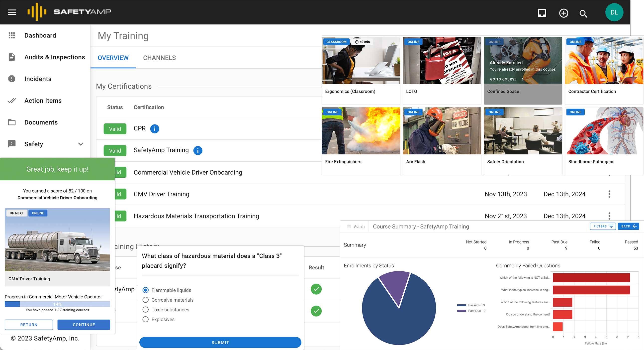This screenshot has width=644, height=350.
Task: Open the DL profile avatar menu
Action: click(x=614, y=12)
